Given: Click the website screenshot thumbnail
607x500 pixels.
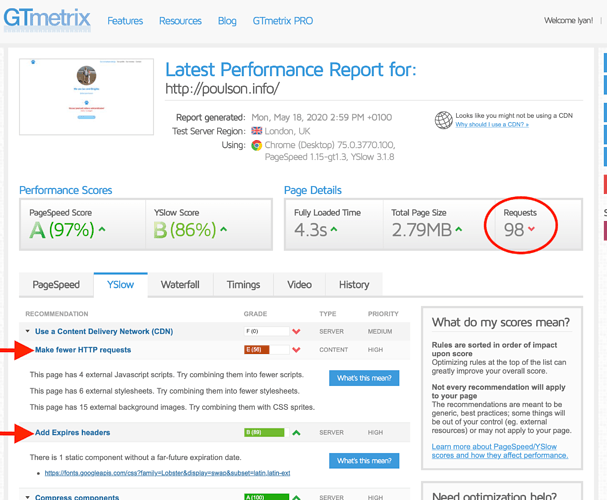Looking at the screenshot, I should (x=85, y=96).
